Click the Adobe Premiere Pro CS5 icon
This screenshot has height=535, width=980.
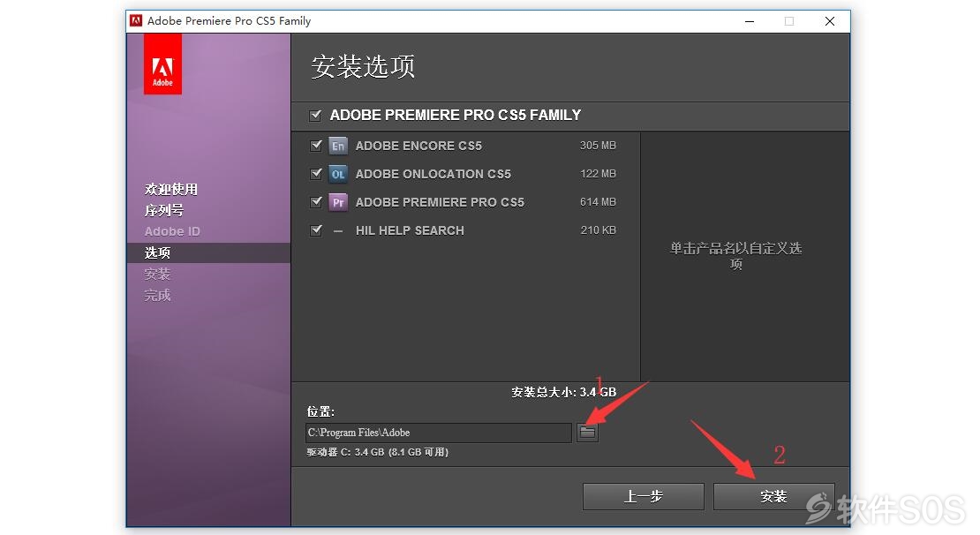[x=337, y=202]
